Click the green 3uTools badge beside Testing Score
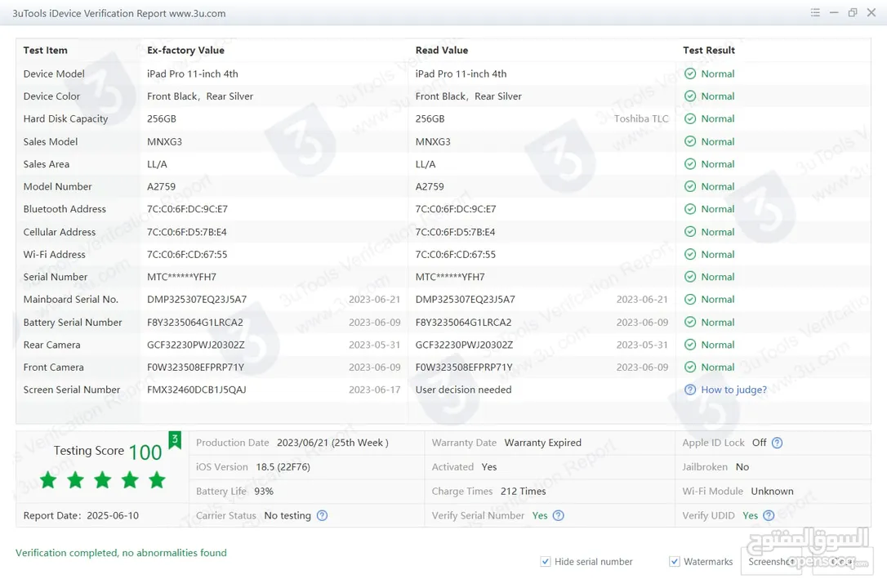Image resolution: width=887 pixels, height=588 pixels. 175,440
